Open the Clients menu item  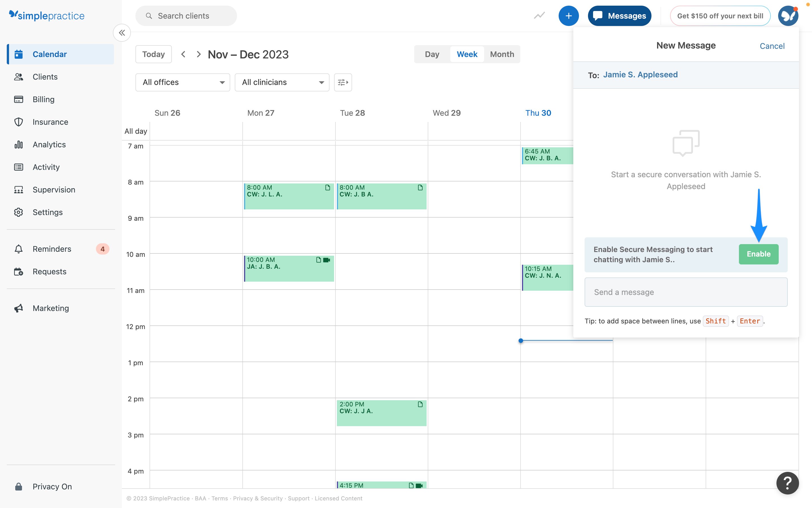click(45, 77)
